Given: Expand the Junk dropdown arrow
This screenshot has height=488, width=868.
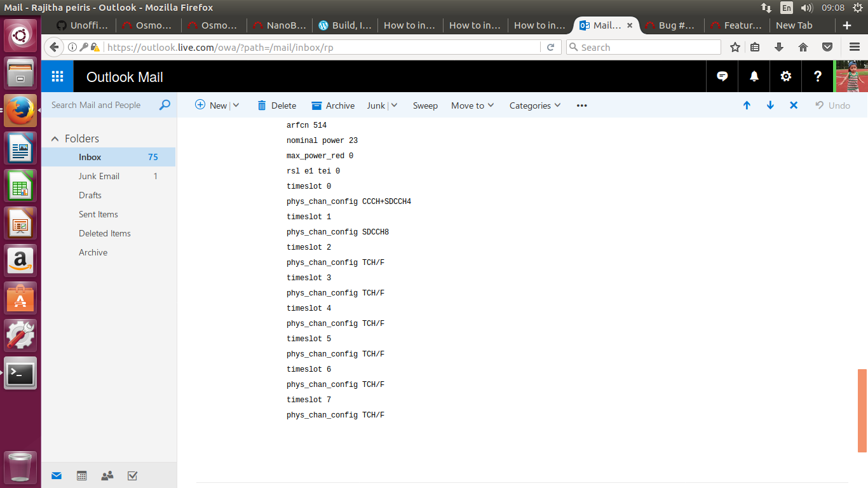Looking at the screenshot, I should [394, 105].
